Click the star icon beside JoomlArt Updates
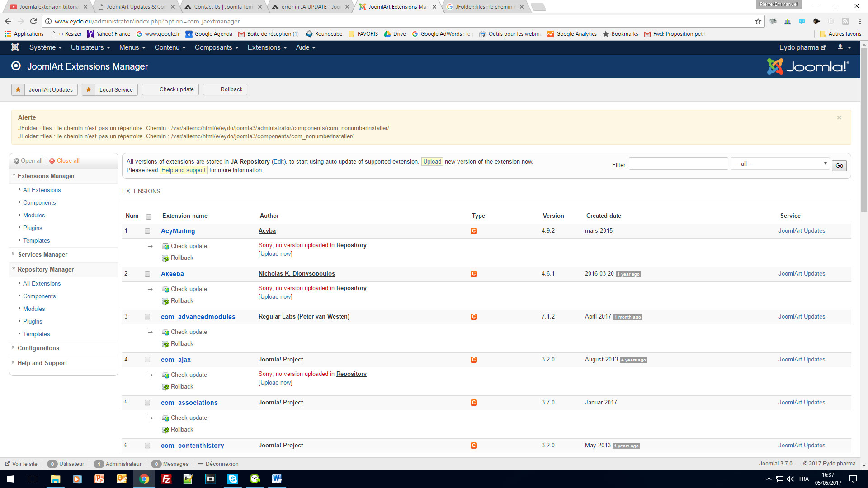The image size is (868, 488). pos(18,89)
